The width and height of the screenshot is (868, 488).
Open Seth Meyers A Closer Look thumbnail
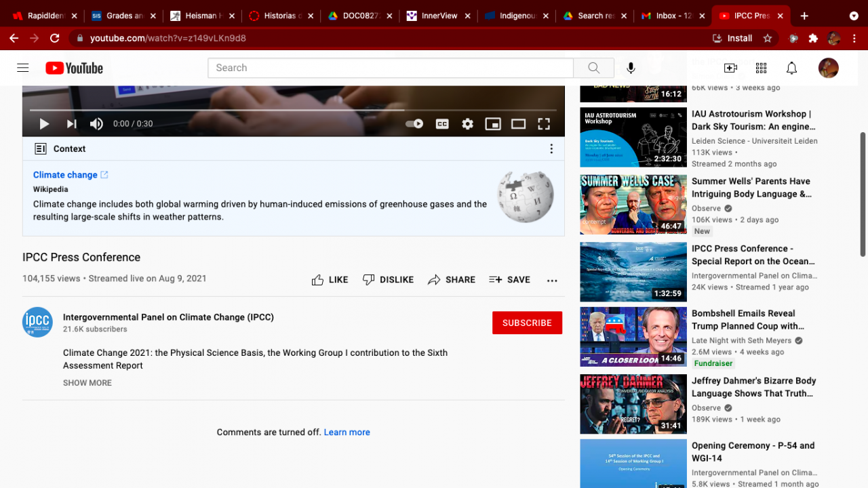point(633,336)
